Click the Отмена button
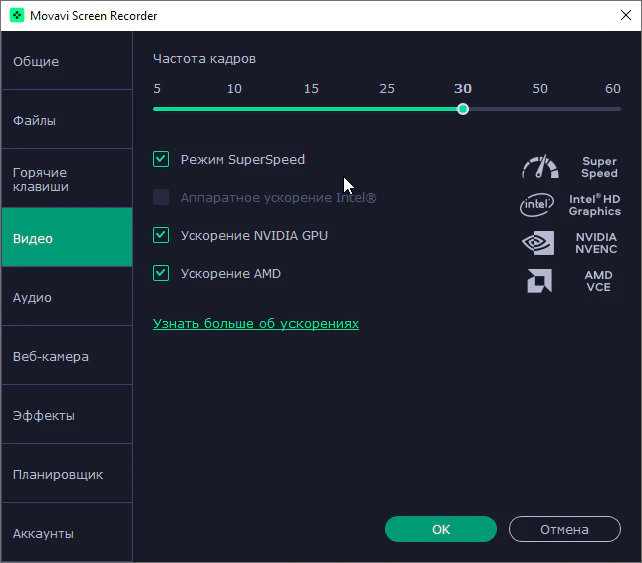 pos(565,529)
